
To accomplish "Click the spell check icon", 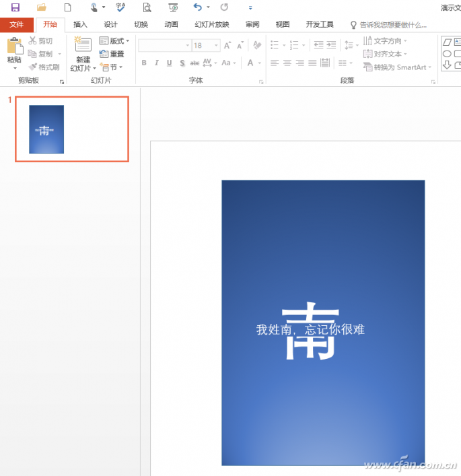I will click(120, 7).
